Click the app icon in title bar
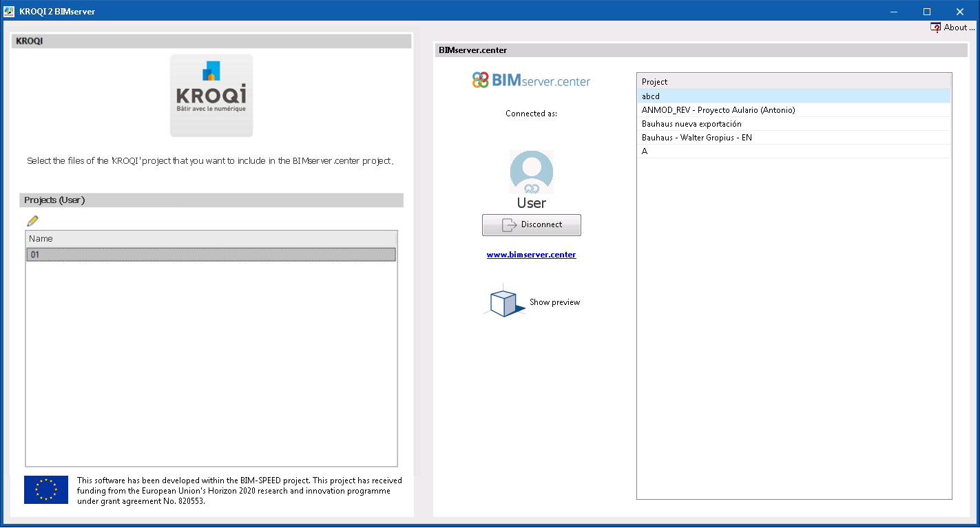980x528 pixels. [9, 11]
